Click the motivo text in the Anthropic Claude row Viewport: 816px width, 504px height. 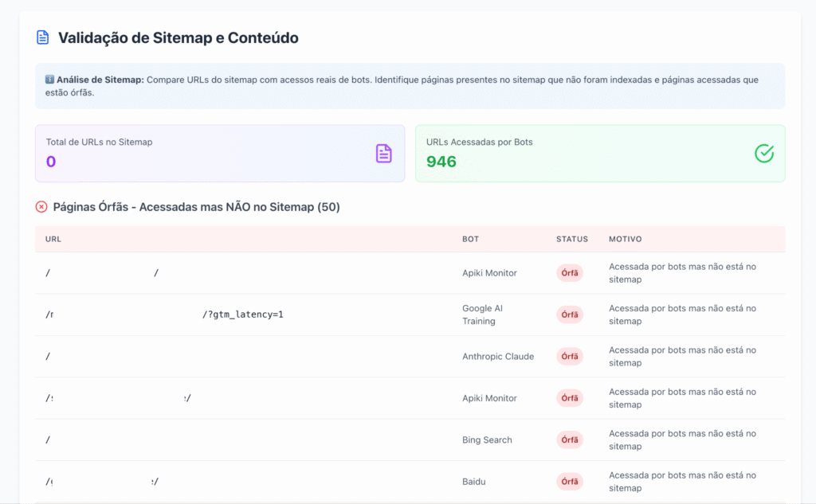tap(682, 356)
